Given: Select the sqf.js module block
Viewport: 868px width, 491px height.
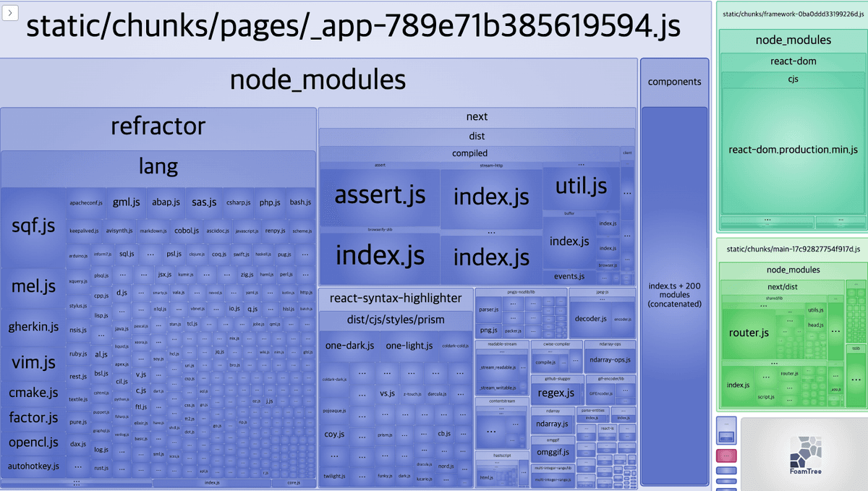Looking at the screenshot, I should [33, 226].
